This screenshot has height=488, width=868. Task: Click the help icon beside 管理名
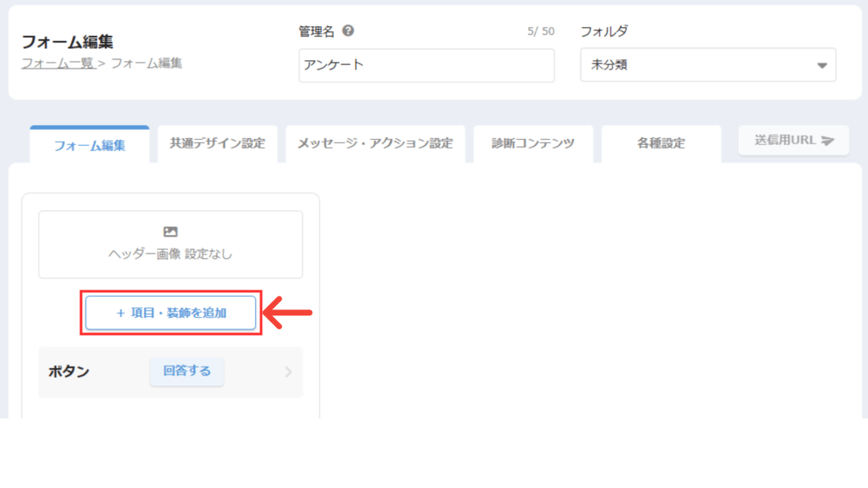[348, 31]
